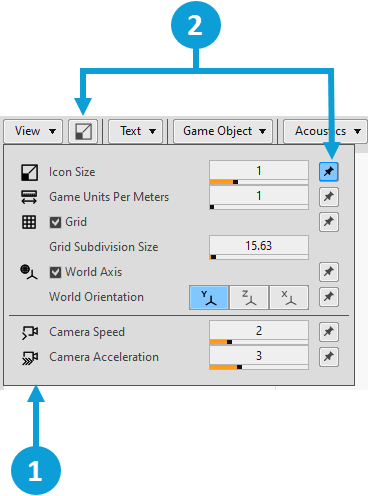Viewport: 368px width, 496px height.
Task: Pin the World Axis setting
Action: [329, 272]
